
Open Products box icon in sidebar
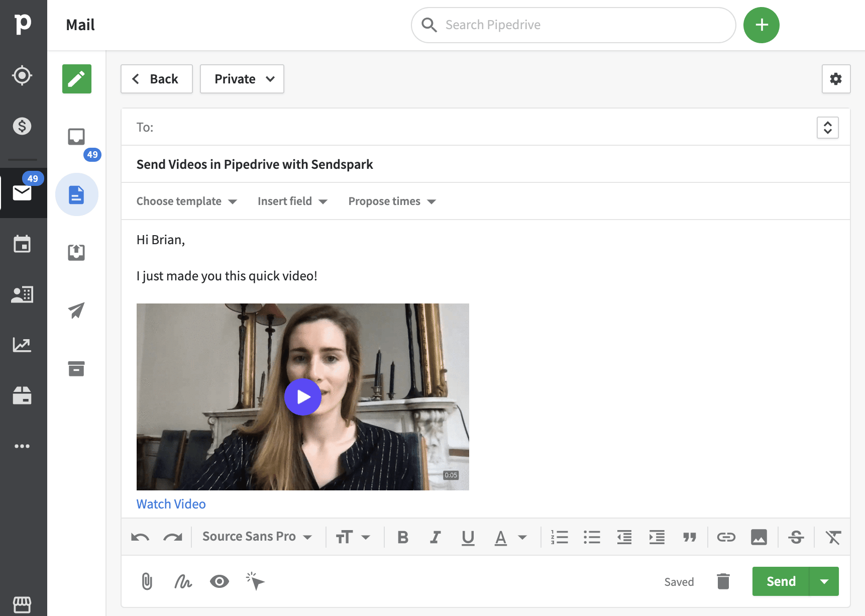22,395
